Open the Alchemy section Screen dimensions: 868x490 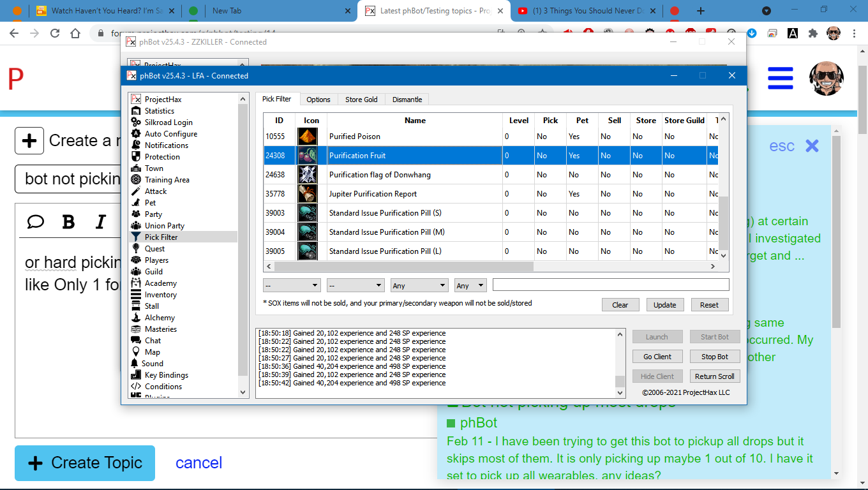160,318
